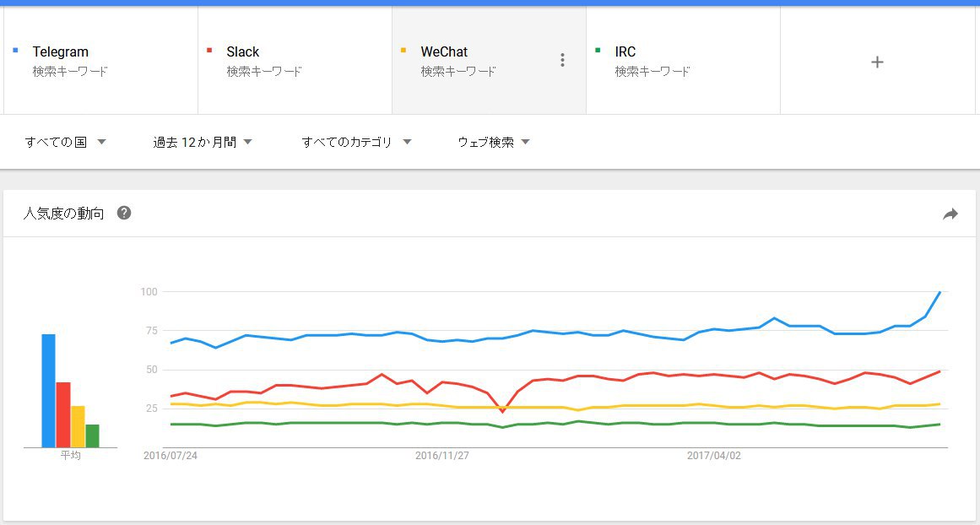Click the yellow WeChat average bar
Viewport: 980px width, 525px height.
tap(78, 426)
